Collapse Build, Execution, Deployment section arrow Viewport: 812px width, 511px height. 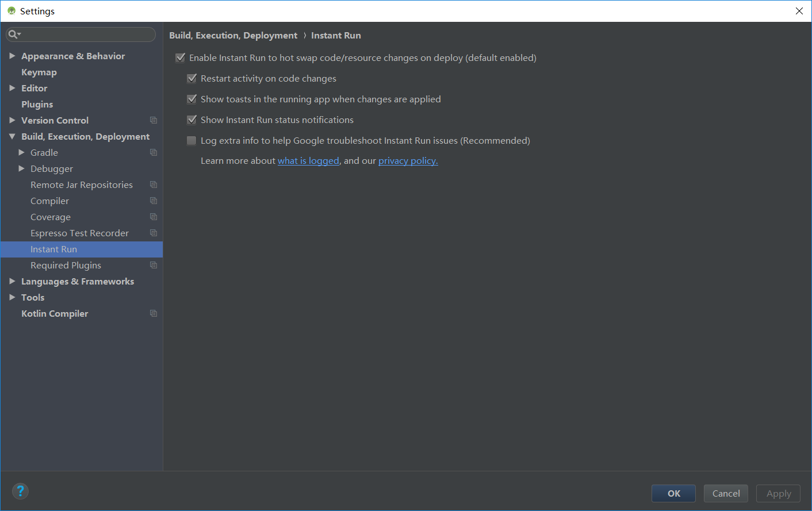pyautogui.click(x=12, y=136)
